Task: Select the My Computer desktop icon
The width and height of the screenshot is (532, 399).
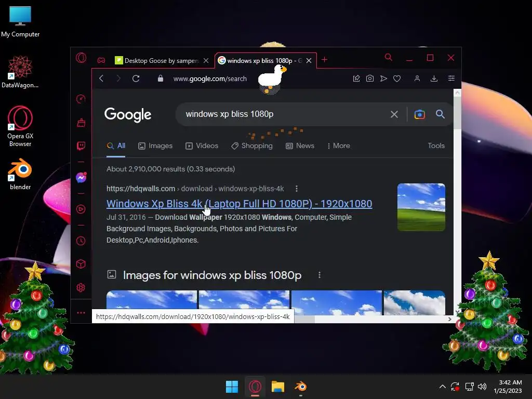Action: click(20, 22)
